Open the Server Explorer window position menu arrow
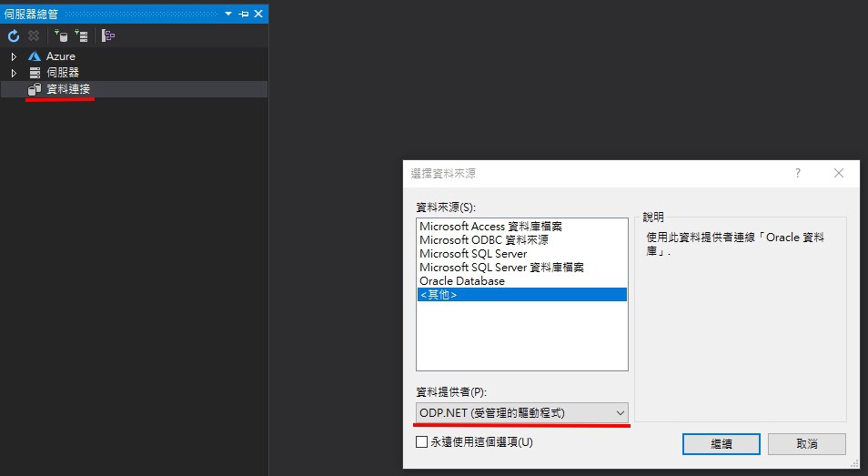This screenshot has height=476, width=868. [x=228, y=14]
